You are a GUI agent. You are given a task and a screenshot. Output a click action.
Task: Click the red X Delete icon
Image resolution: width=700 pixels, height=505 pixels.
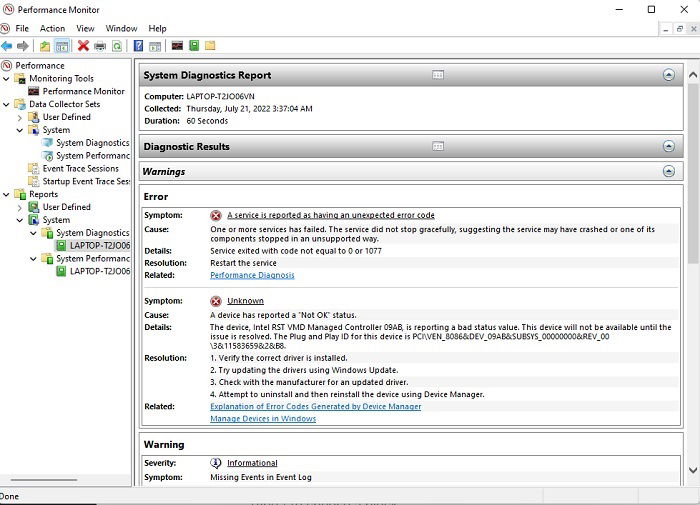[x=83, y=46]
